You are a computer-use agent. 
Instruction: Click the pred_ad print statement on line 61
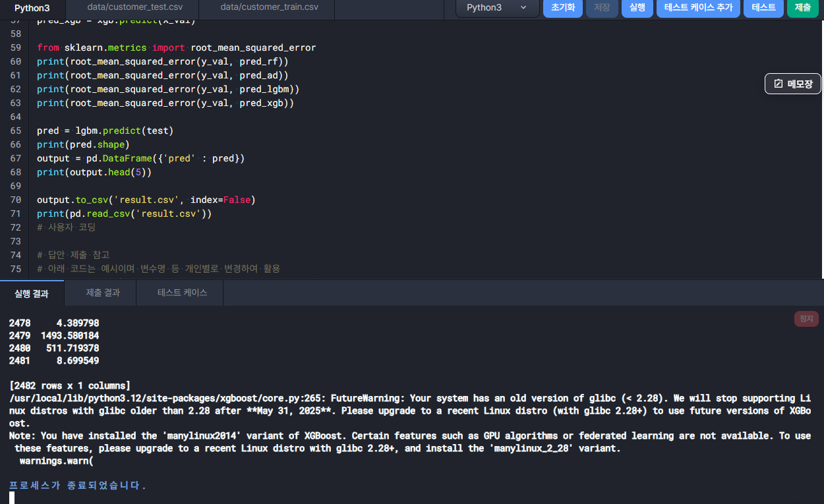[x=163, y=75]
